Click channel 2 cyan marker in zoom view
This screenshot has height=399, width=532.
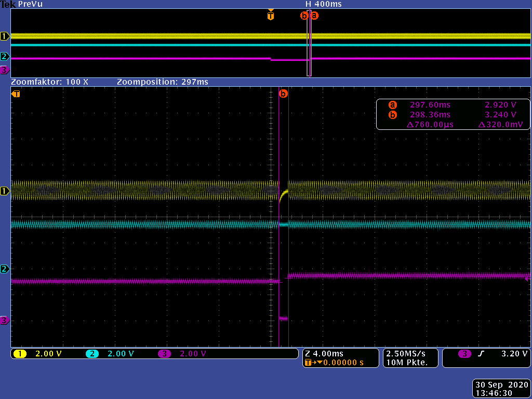[x=4, y=269]
